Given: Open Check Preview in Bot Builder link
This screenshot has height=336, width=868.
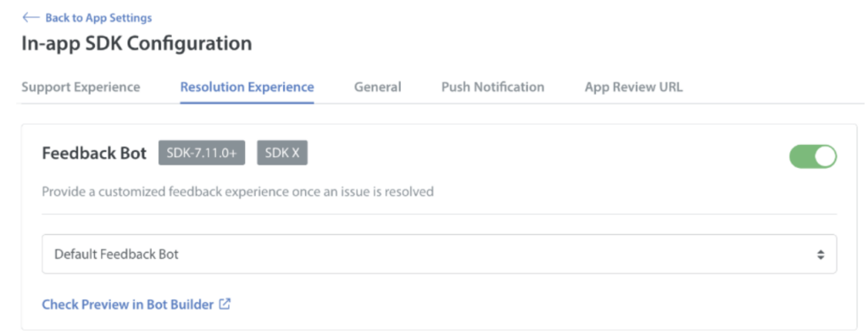Looking at the screenshot, I should (x=128, y=305).
